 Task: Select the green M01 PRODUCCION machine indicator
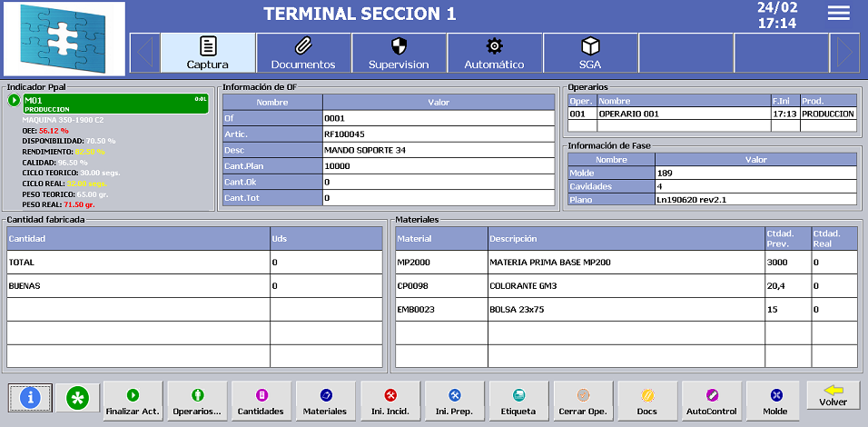(108, 104)
